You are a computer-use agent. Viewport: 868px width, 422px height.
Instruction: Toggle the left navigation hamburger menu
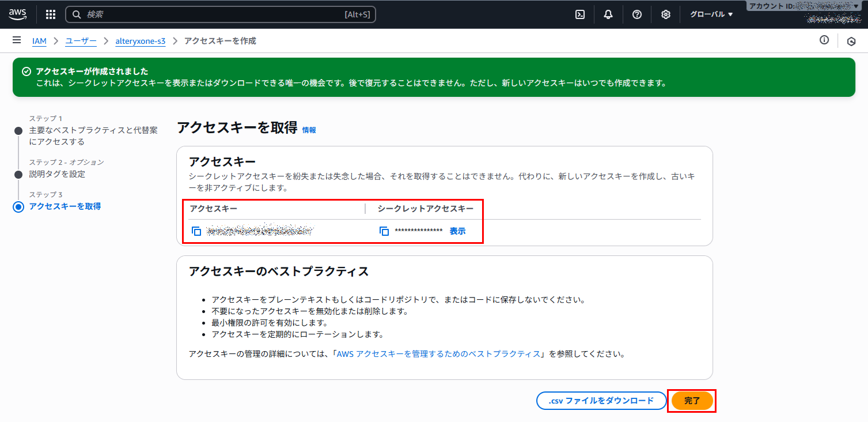coord(17,40)
